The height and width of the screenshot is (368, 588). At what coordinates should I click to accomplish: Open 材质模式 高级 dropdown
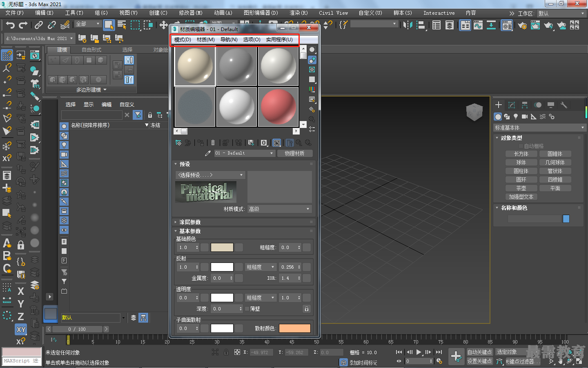pos(279,209)
